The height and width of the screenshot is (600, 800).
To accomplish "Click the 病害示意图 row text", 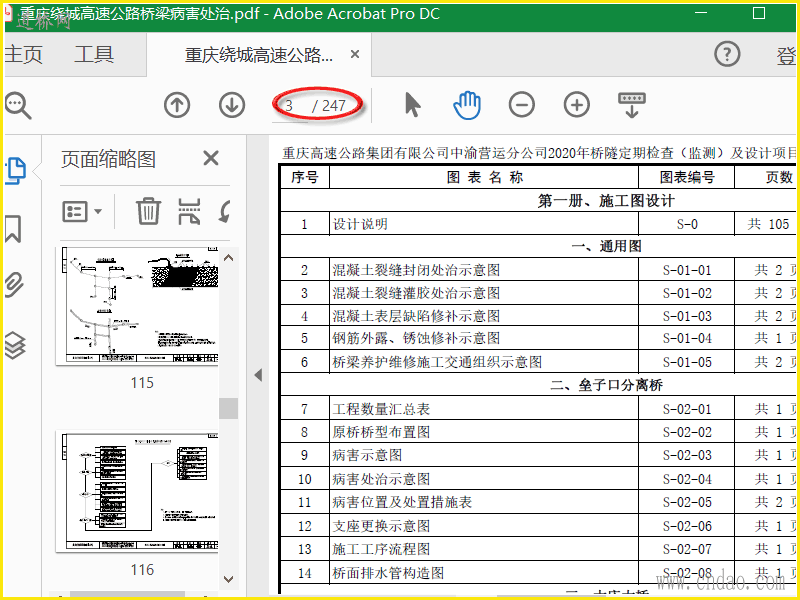I will tap(367, 455).
